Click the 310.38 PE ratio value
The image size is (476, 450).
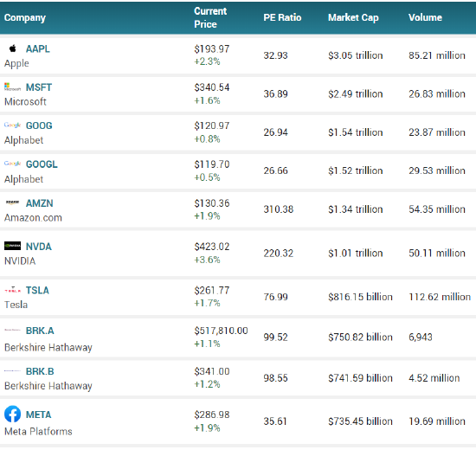coord(279,209)
